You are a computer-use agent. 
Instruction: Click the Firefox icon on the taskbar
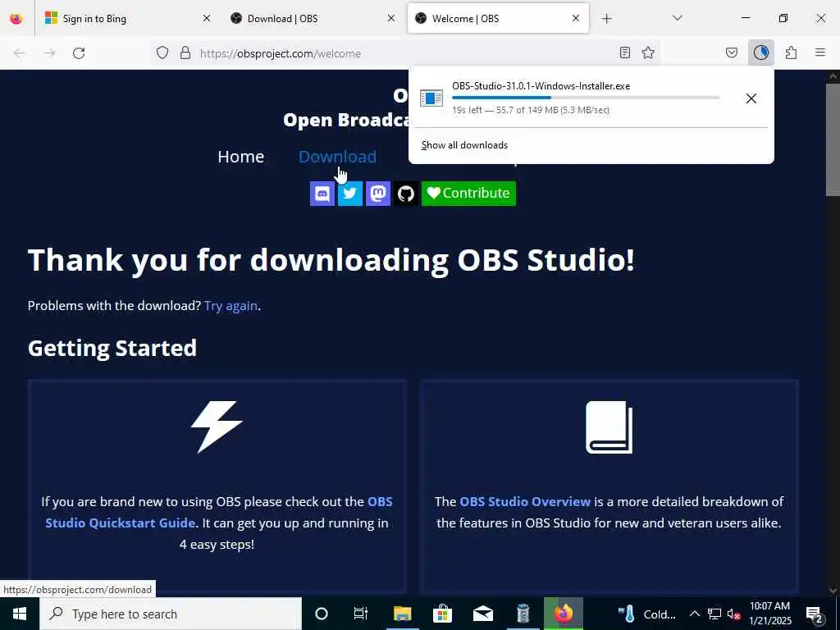pyautogui.click(x=563, y=614)
